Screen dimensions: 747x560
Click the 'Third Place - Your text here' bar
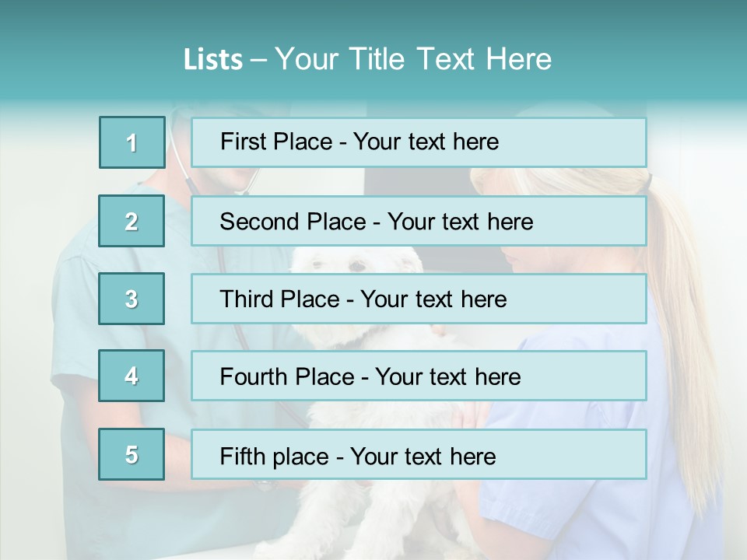click(x=419, y=299)
